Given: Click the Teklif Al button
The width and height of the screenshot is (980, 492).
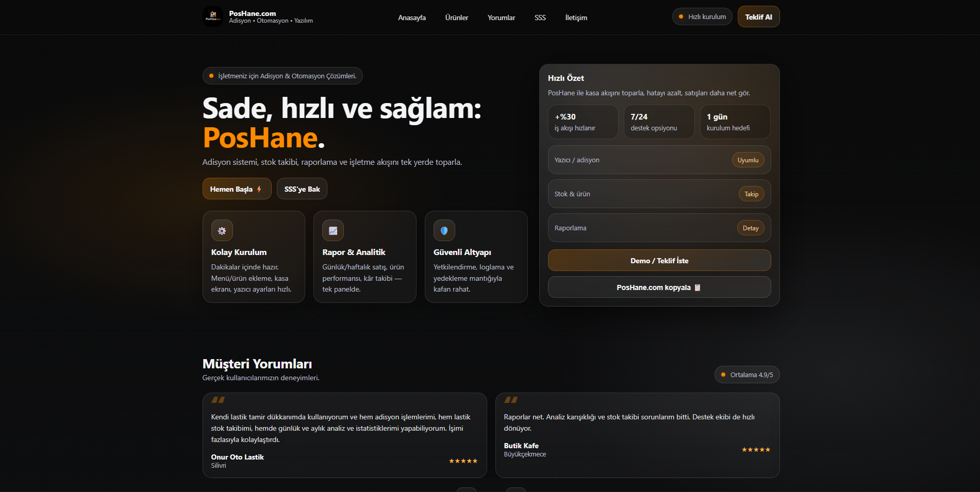Looking at the screenshot, I should coord(758,16).
